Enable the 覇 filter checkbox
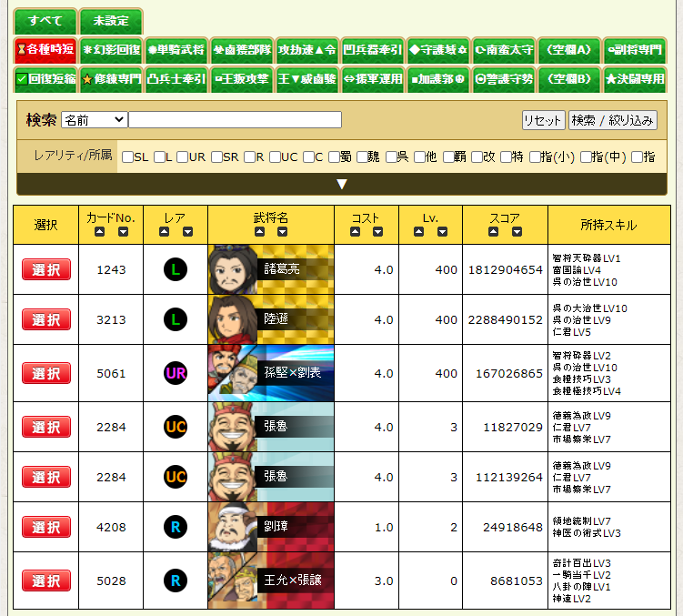Image resolution: width=683 pixels, height=616 pixels. [x=448, y=157]
